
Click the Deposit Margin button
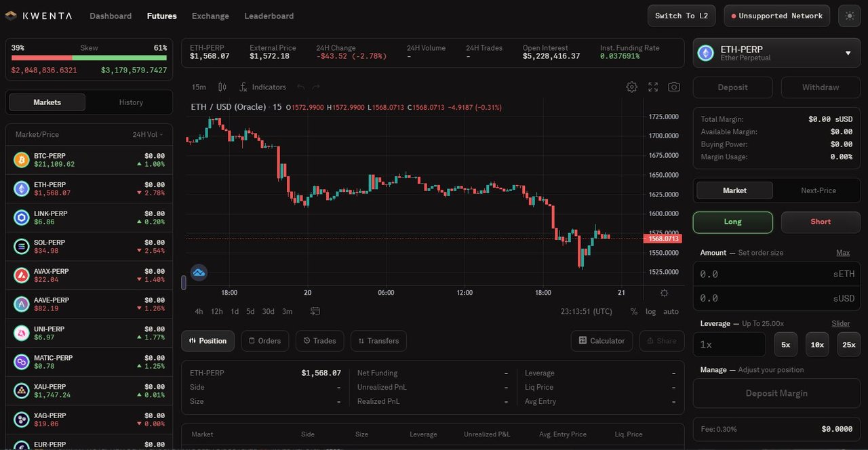tap(776, 393)
